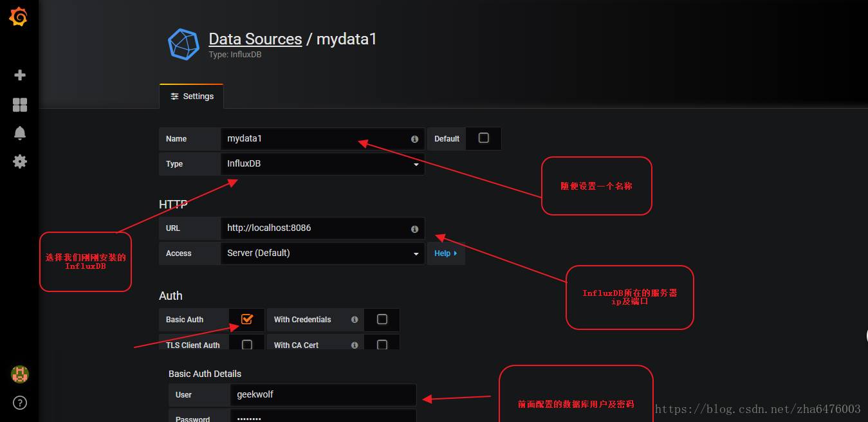Go to Data Sources breadcrumb link
Screen dimensions: 868x422
click(x=255, y=39)
